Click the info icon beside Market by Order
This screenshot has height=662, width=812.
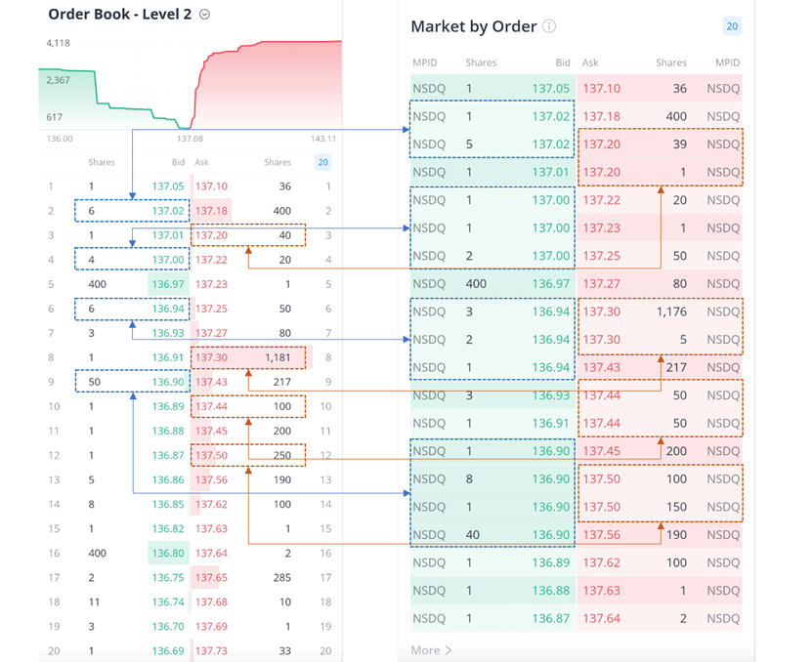tap(549, 26)
